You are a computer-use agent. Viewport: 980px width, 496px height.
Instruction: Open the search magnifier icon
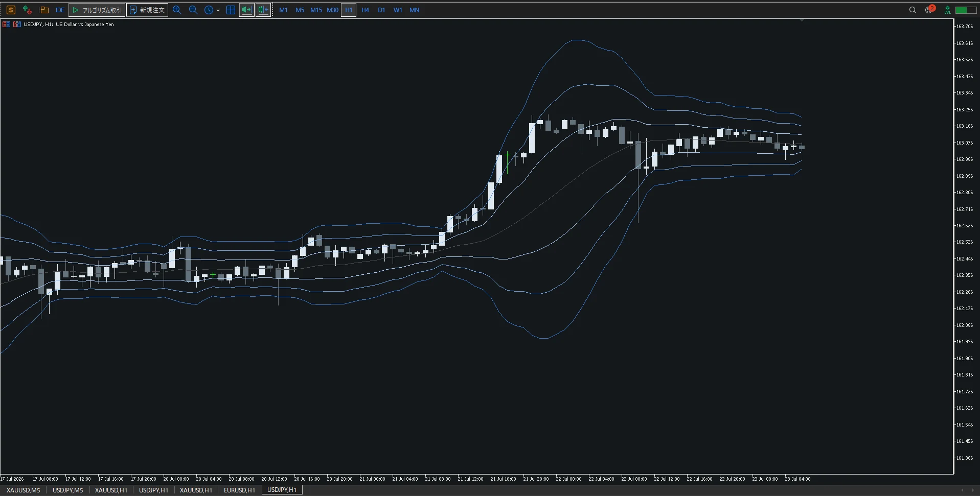coord(913,10)
